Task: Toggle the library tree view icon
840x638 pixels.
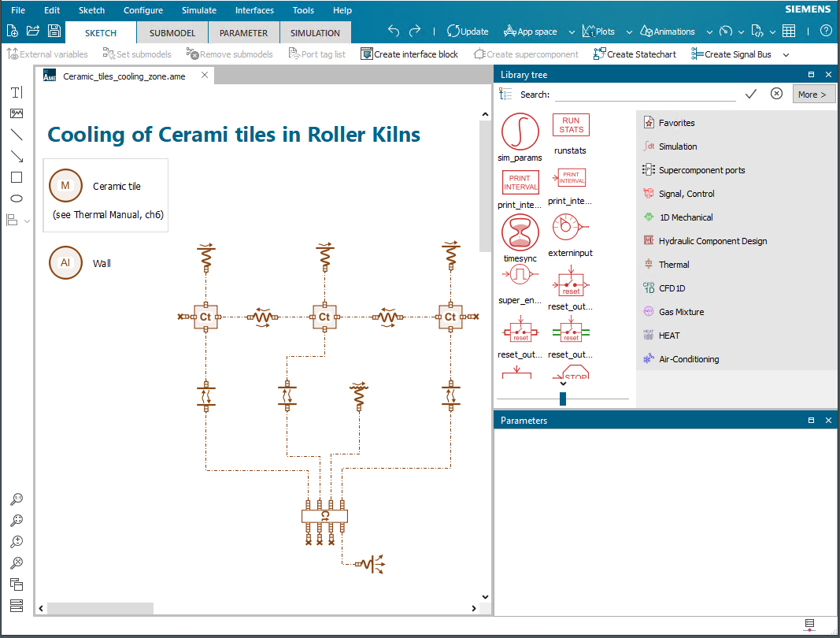Action: [x=505, y=95]
